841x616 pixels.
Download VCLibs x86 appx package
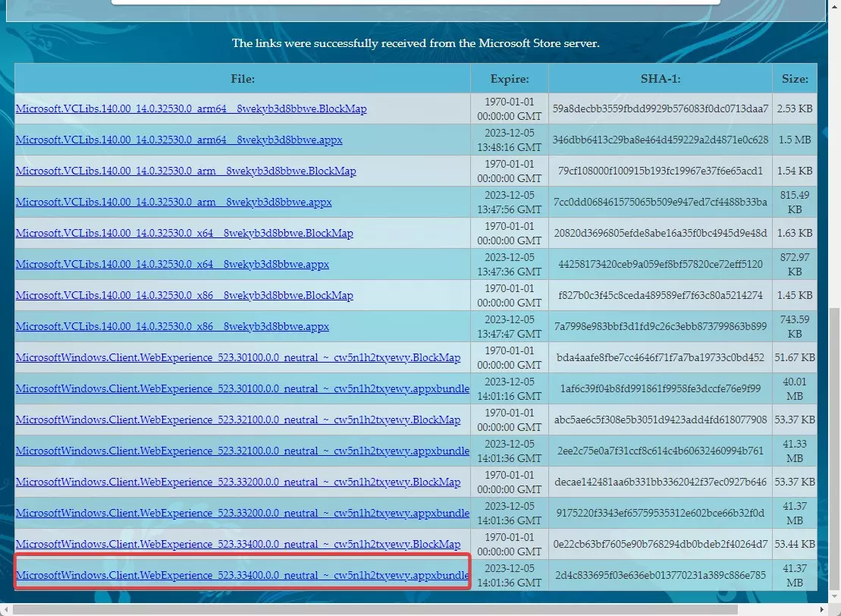[172, 326]
